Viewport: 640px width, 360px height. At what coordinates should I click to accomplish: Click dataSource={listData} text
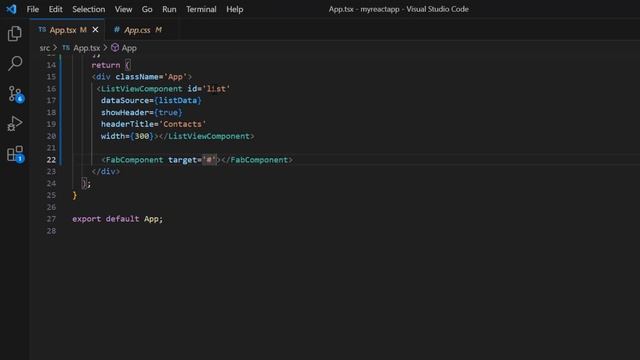pos(151,100)
